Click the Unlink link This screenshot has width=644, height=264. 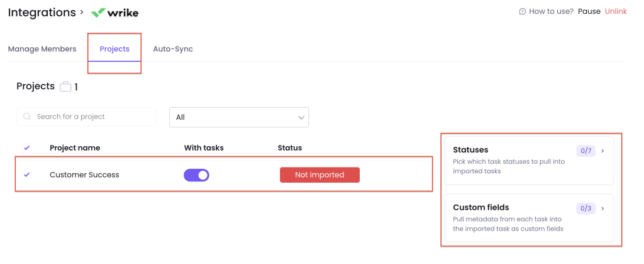[616, 11]
